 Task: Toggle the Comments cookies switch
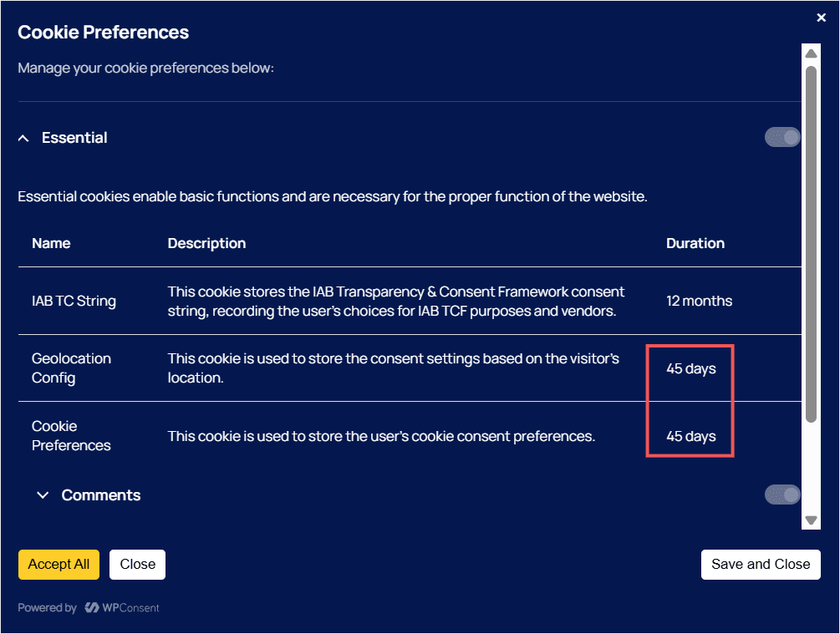[x=782, y=495]
